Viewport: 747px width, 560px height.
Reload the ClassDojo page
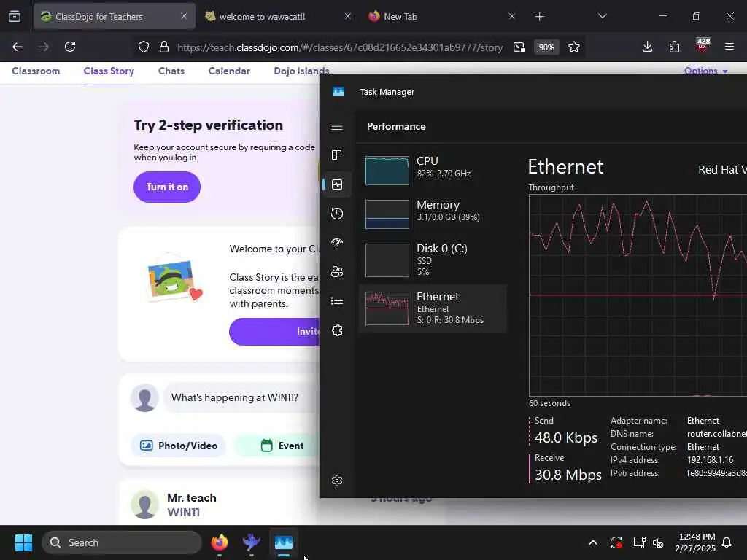(70, 47)
